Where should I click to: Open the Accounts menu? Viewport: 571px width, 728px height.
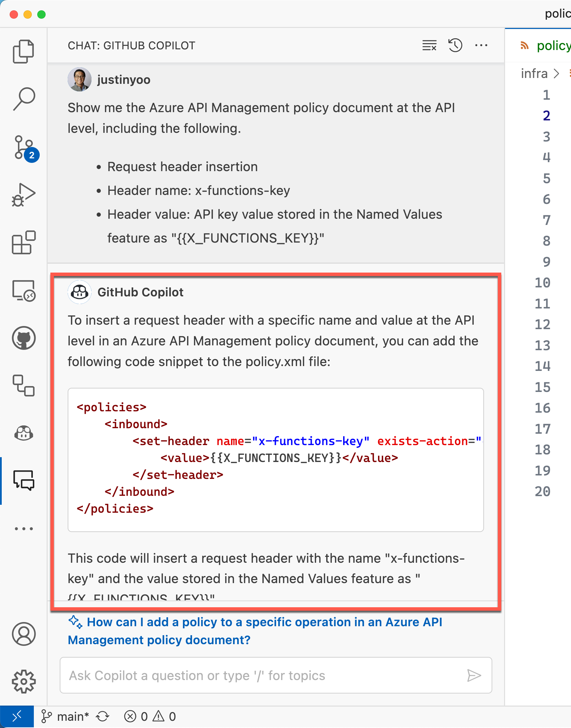pyautogui.click(x=23, y=634)
